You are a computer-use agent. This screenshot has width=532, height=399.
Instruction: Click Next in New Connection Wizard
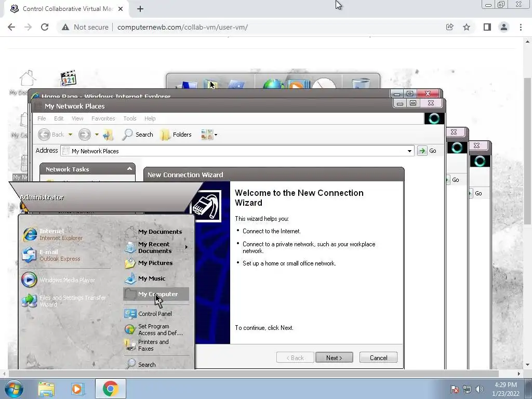pos(334,357)
